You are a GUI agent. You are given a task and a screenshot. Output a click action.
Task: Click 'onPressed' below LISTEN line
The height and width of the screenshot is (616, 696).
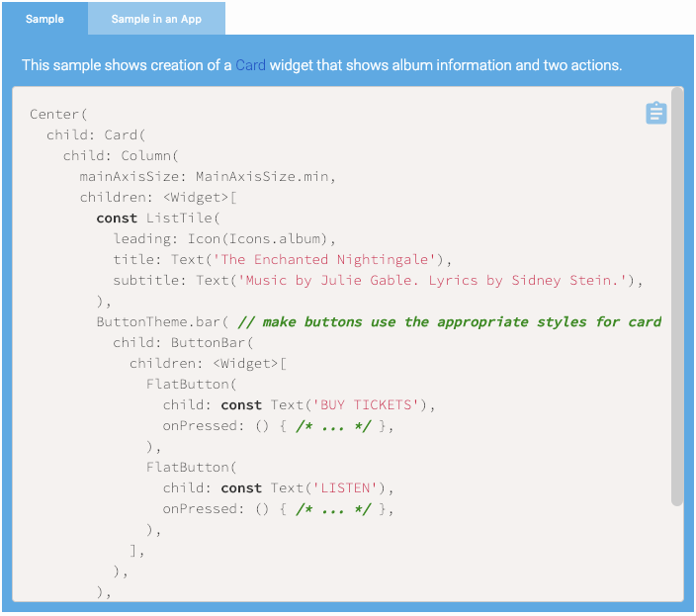[200, 508]
